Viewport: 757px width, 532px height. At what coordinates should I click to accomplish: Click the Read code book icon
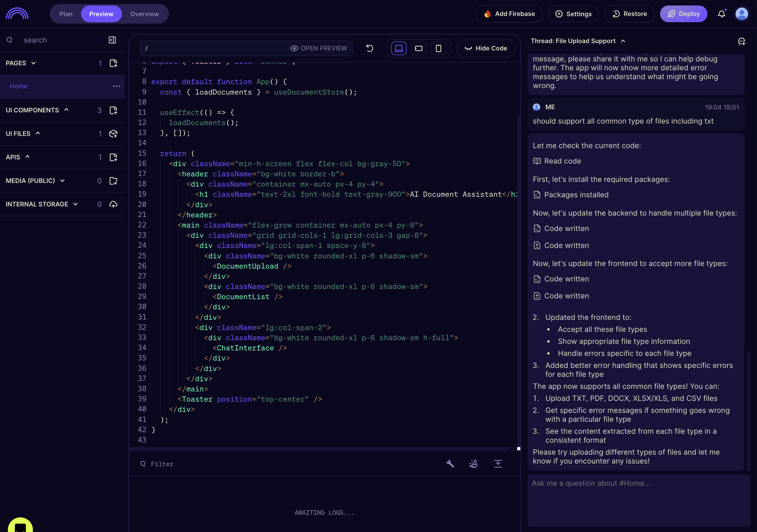tap(537, 161)
